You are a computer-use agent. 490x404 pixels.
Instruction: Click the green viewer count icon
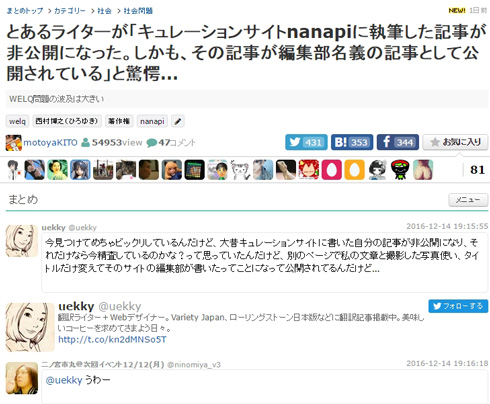tap(85, 143)
